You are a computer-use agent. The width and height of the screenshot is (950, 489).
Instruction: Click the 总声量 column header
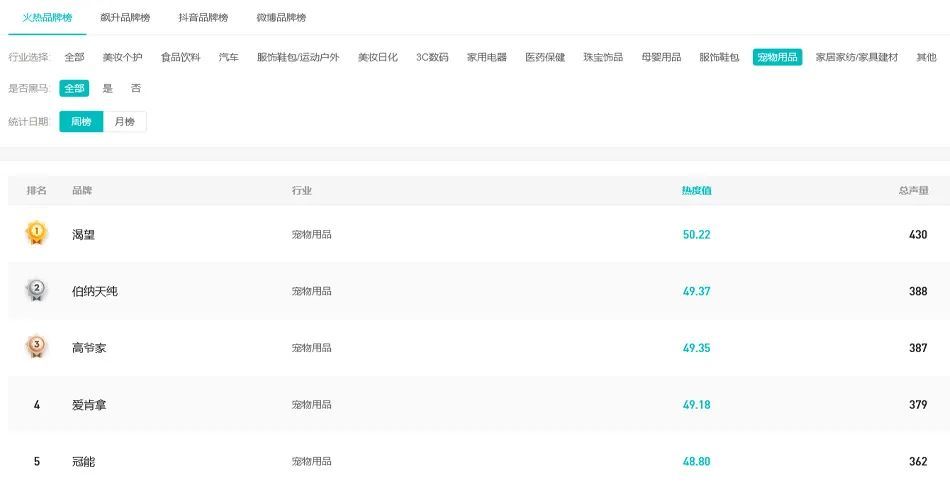[x=913, y=190]
